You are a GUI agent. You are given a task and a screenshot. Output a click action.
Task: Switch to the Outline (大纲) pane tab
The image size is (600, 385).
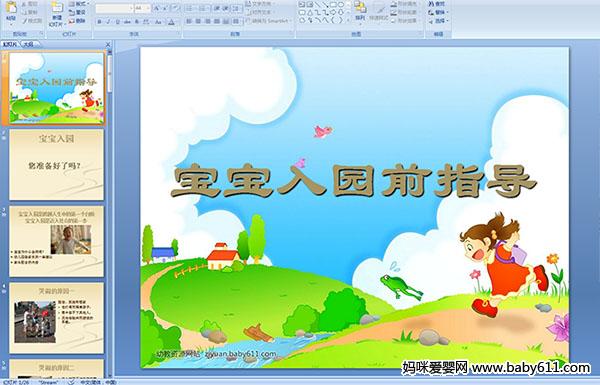[29, 44]
